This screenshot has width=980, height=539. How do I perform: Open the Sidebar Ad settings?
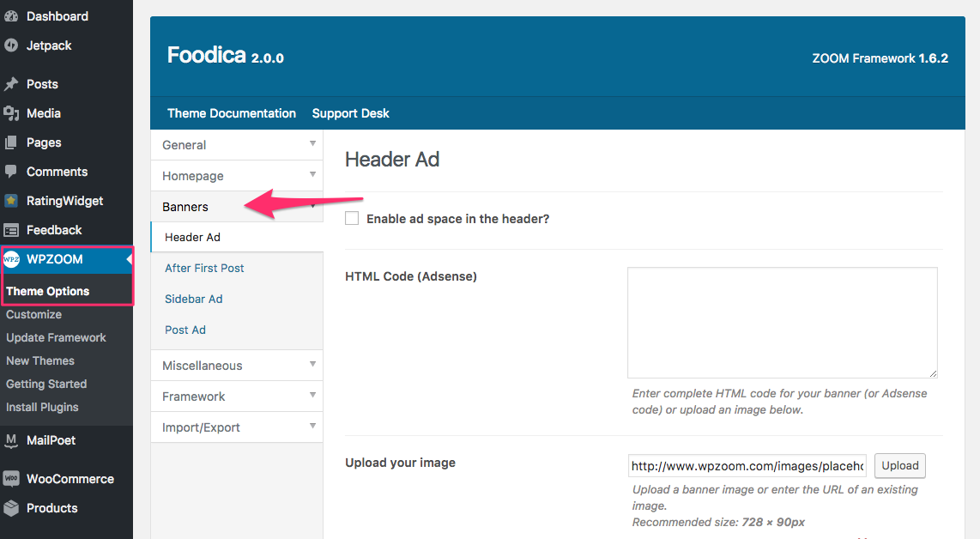click(194, 299)
